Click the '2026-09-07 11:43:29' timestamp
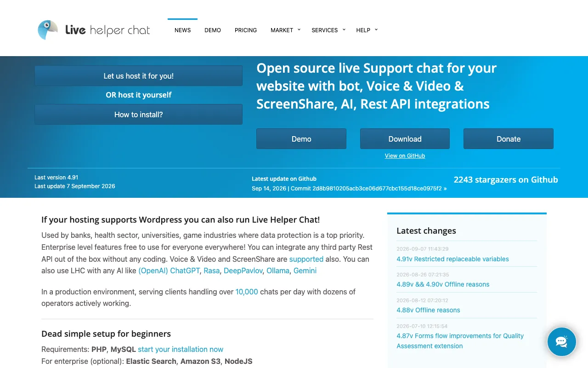588x368 pixels. click(423, 249)
